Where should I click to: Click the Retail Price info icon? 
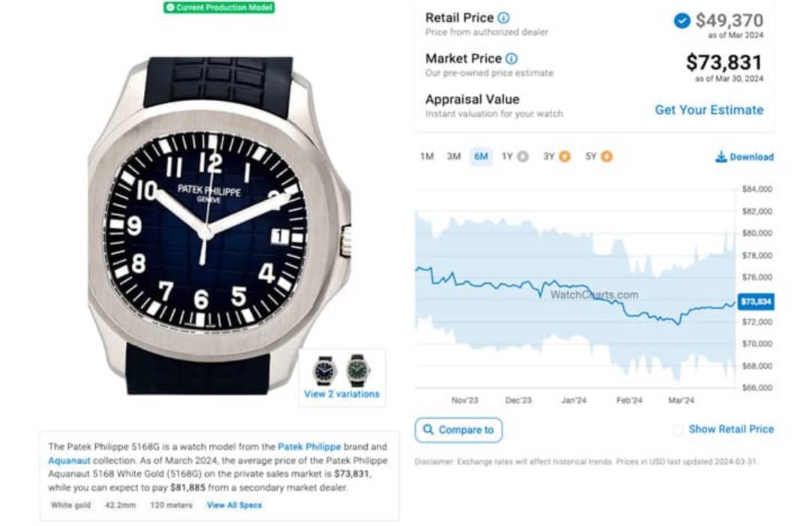pos(503,18)
